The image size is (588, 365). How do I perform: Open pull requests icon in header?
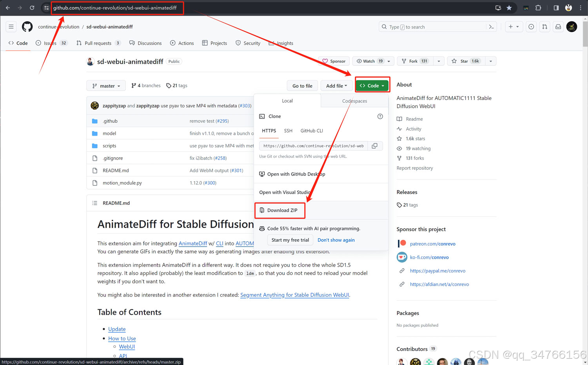pyautogui.click(x=544, y=27)
